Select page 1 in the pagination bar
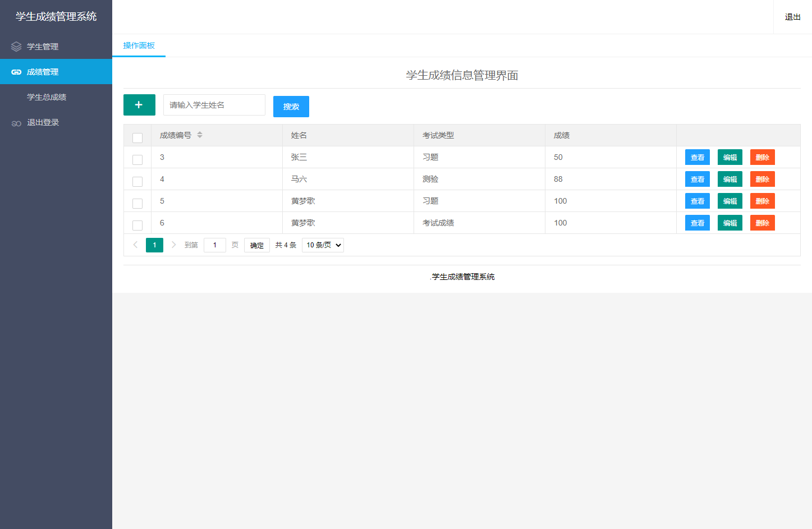The height and width of the screenshot is (529, 812). [154, 245]
